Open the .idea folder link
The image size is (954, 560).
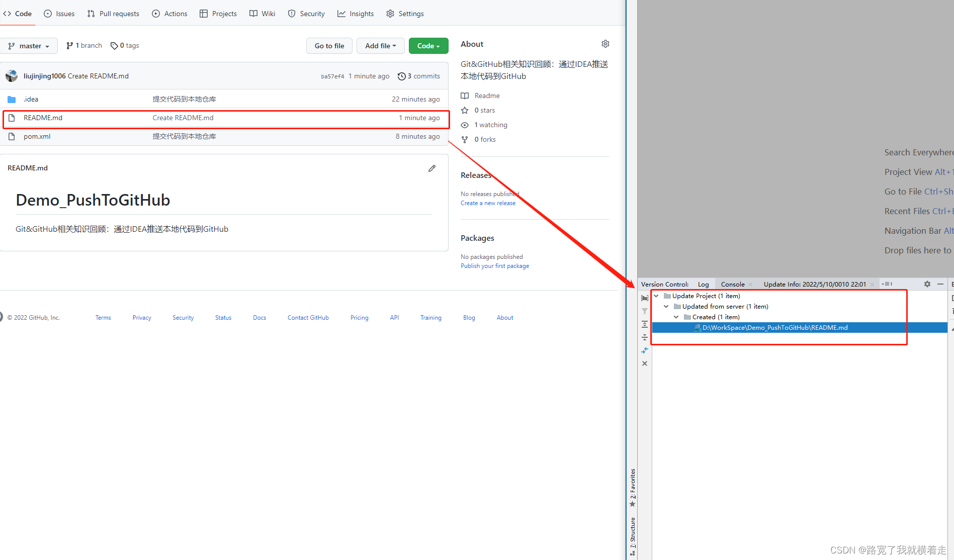(31, 100)
